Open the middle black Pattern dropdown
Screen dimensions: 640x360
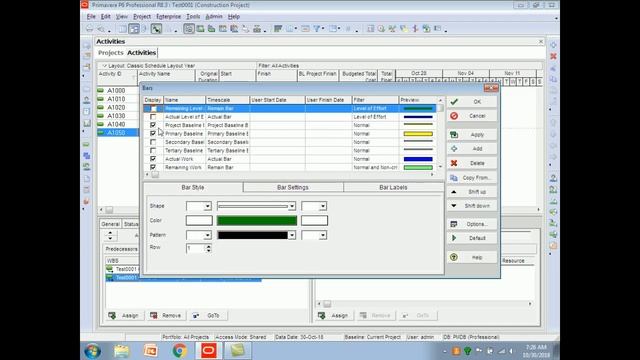[292, 235]
